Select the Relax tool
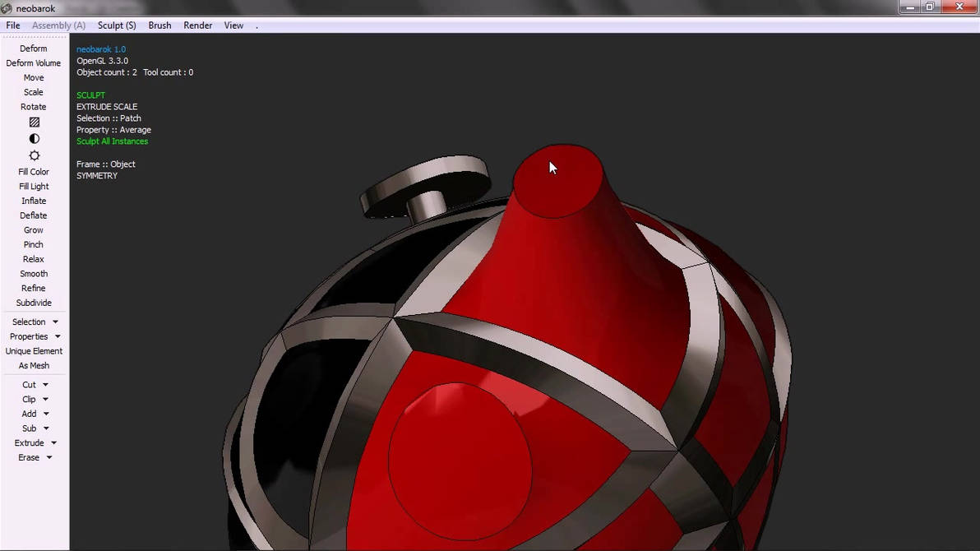This screenshot has width=980, height=551. coord(33,259)
